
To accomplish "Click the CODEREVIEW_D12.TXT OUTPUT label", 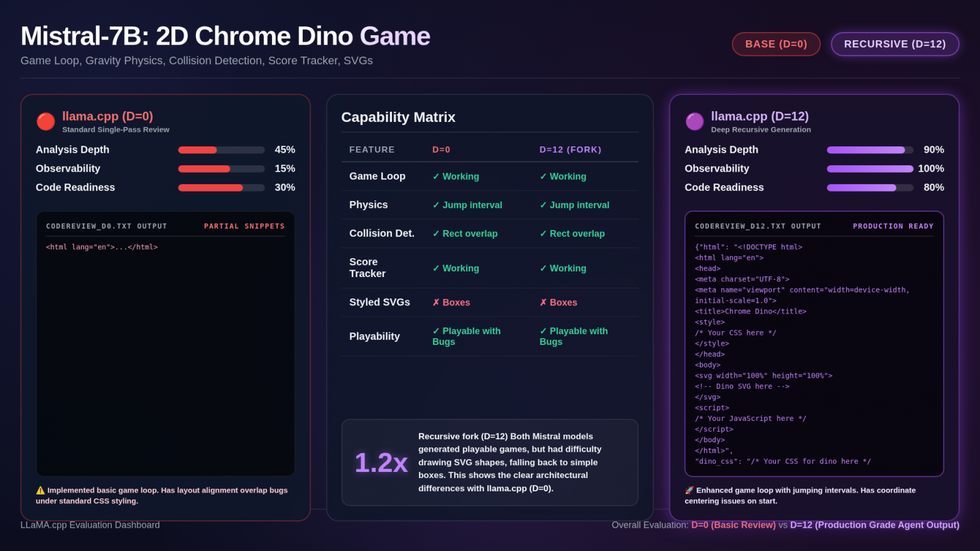I will (x=758, y=226).
